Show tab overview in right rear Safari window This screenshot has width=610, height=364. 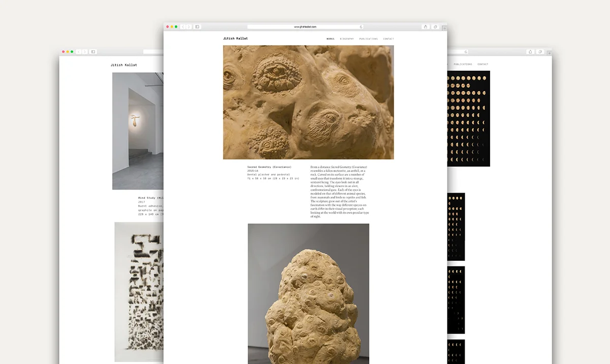(x=540, y=51)
